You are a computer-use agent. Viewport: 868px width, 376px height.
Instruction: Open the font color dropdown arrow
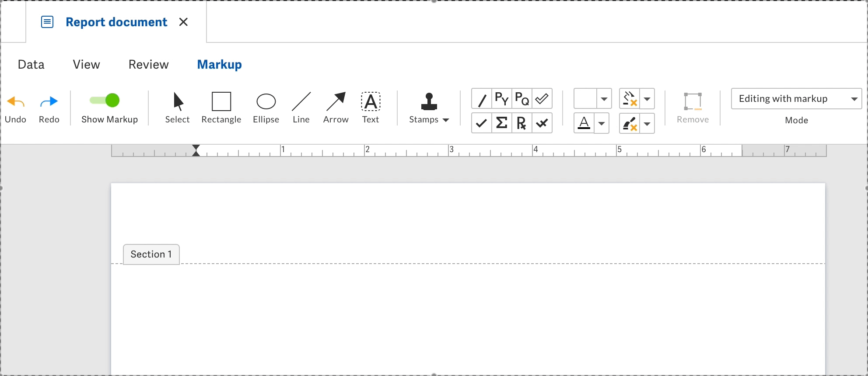pos(602,124)
